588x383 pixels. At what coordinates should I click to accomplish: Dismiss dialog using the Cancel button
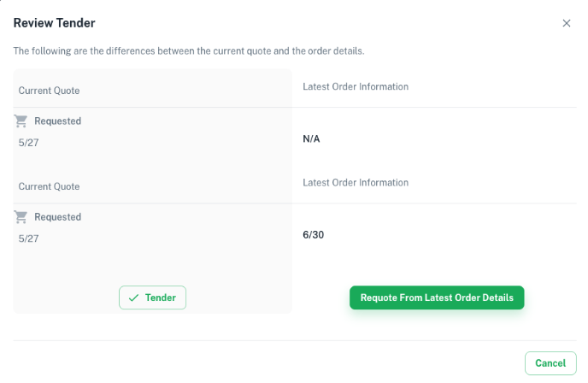point(550,363)
